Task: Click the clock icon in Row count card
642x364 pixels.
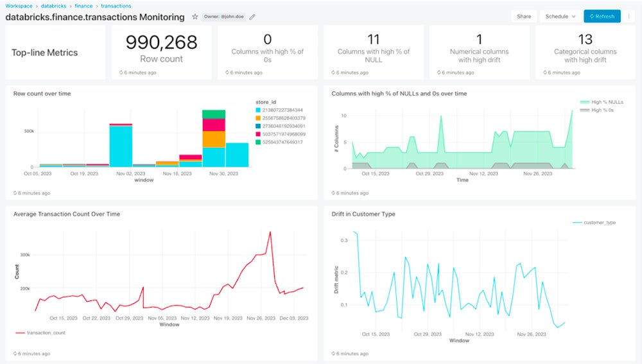Action: point(121,73)
